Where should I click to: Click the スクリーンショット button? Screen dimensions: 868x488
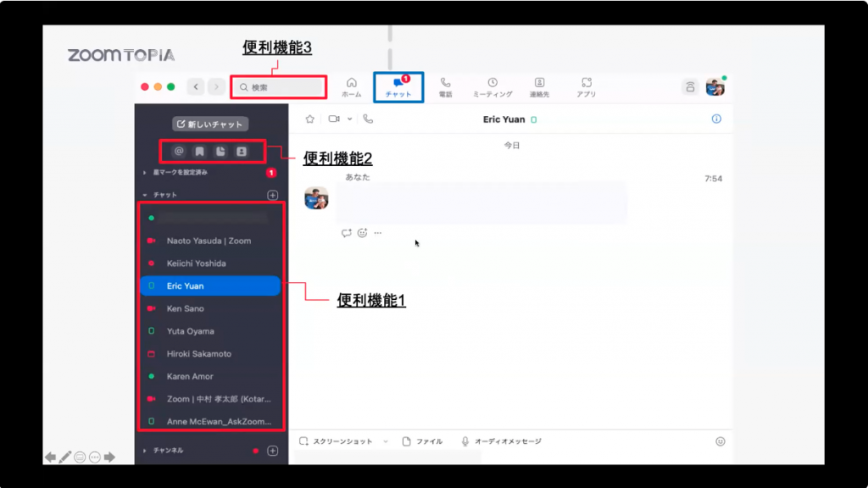336,441
